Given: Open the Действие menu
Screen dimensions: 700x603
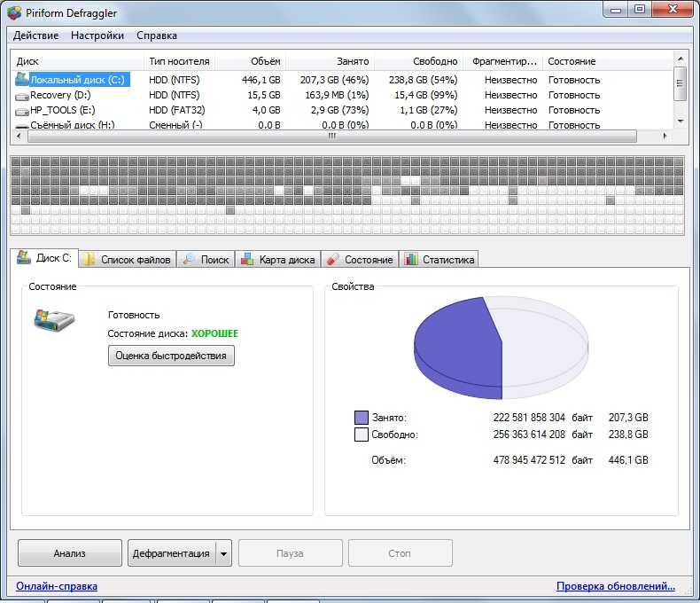Looking at the screenshot, I should [35, 35].
